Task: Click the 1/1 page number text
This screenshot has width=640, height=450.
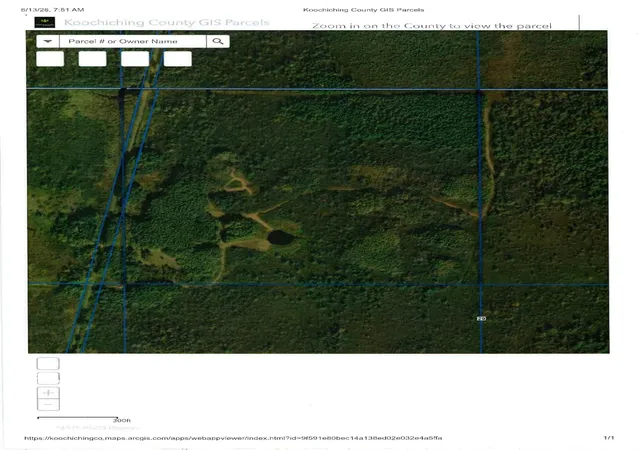Action: (609, 437)
